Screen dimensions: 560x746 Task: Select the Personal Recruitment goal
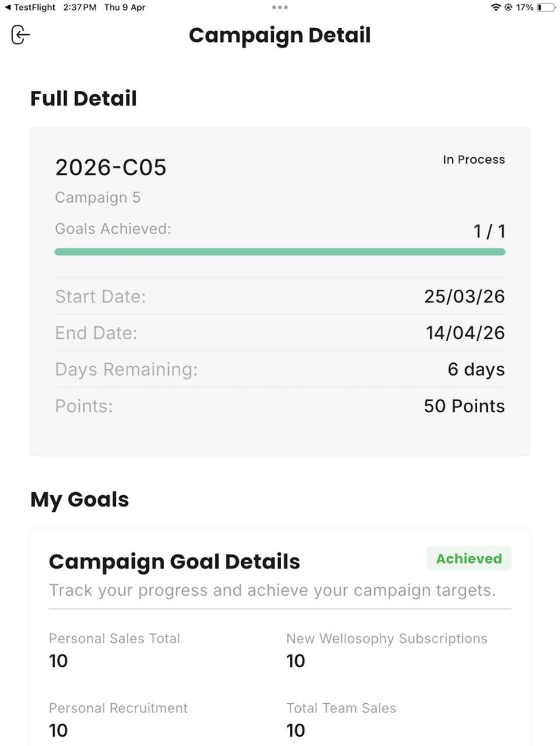pos(119,719)
